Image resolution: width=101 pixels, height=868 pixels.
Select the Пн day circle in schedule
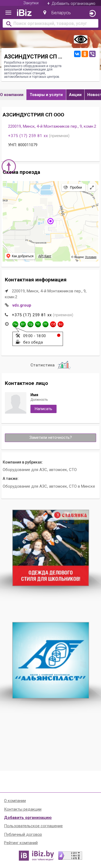coord(15,324)
